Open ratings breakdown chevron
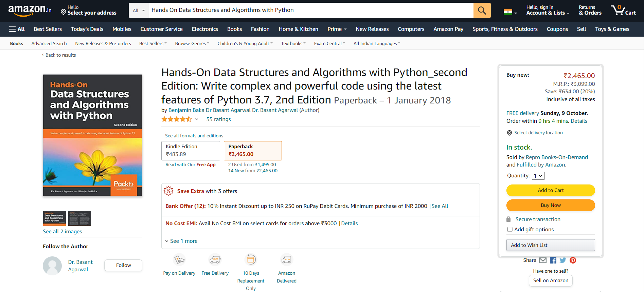The image size is (644, 292). [x=197, y=119]
